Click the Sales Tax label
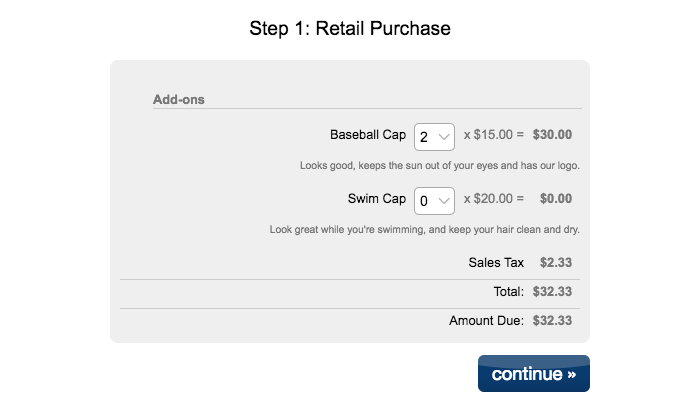Screen dimensions: 700x403 (x=496, y=263)
